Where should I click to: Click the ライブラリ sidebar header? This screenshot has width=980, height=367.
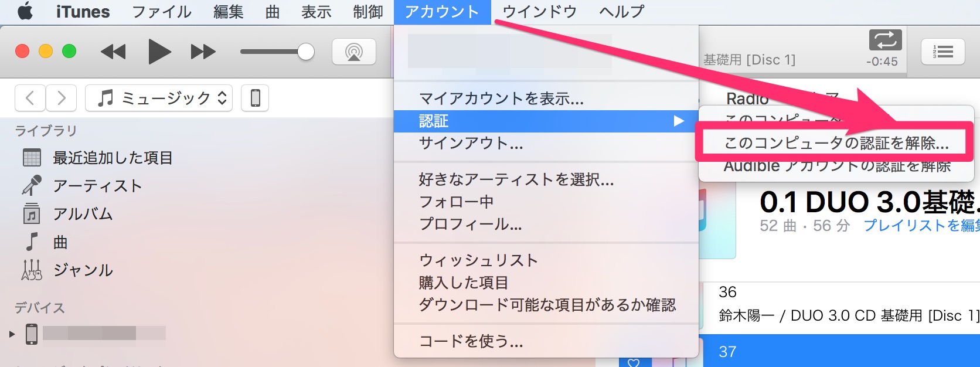[46, 131]
